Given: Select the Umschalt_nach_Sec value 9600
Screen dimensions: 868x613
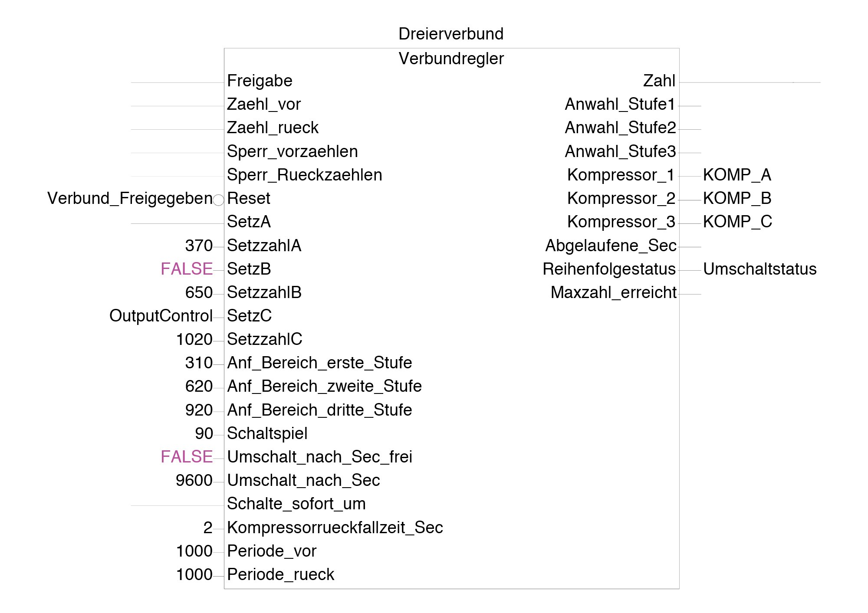Looking at the screenshot, I should (194, 480).
